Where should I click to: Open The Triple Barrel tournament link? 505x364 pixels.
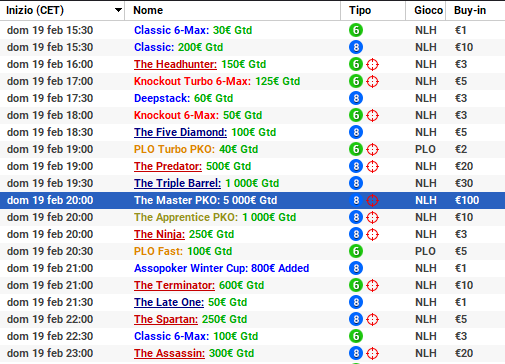[x=177, y=183]
